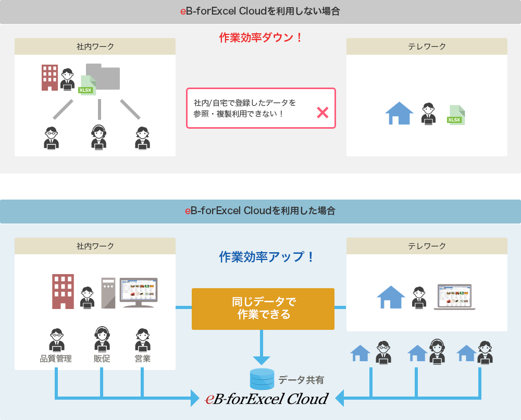Click the 営業 label

click(x=143, y=359)
